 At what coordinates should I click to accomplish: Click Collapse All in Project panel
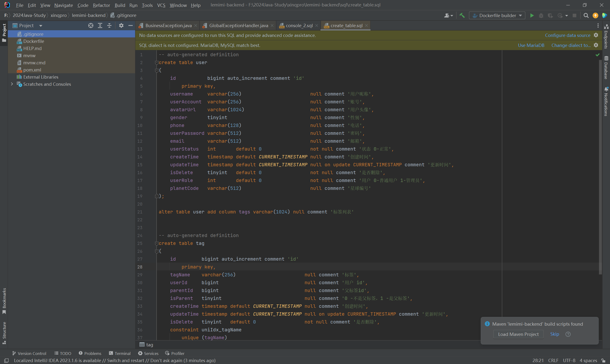(x=109, y=25)
